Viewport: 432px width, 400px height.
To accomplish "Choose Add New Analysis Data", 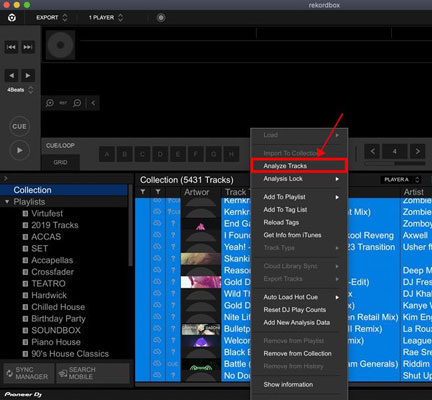I will [299, 322].
